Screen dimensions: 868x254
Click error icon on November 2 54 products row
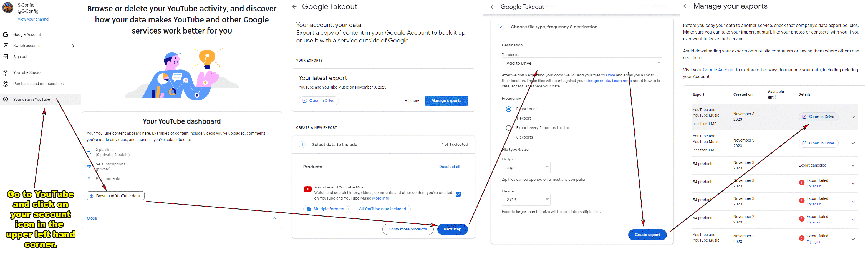click(802, 219)
